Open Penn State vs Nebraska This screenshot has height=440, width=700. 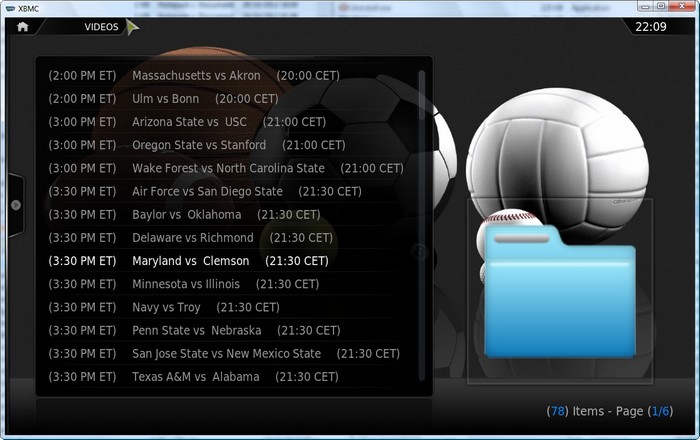click(228, 331)
